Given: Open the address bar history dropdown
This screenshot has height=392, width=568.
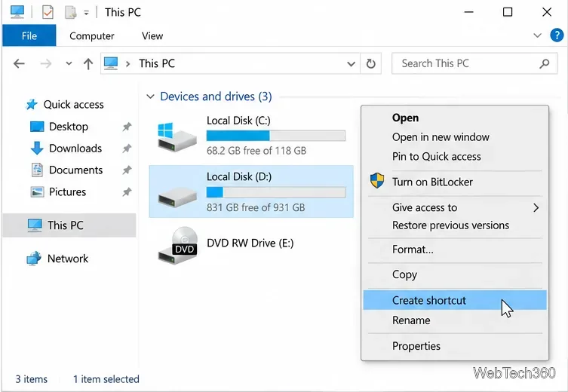Looking at the screenshot, I should pyautogui.click(x=351, y=64).
